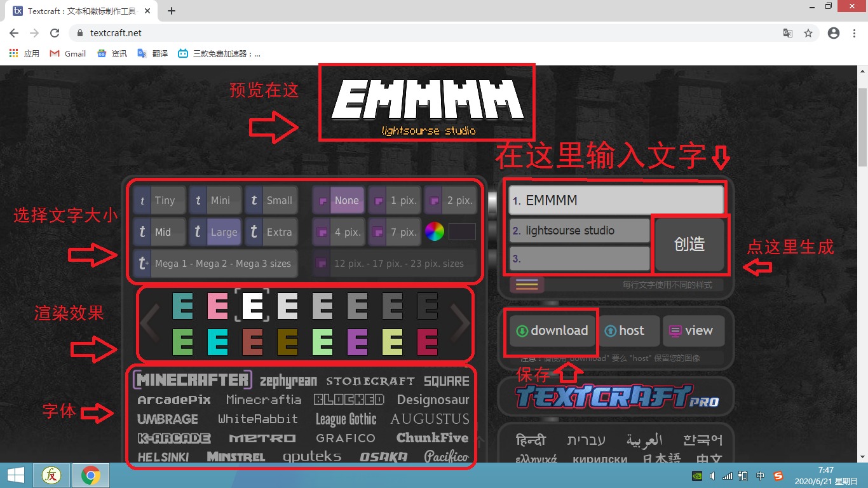The height and width of the screenshot is (488, 868).
Task: Switch language to Hindi
Action: [x=530, y=439]
